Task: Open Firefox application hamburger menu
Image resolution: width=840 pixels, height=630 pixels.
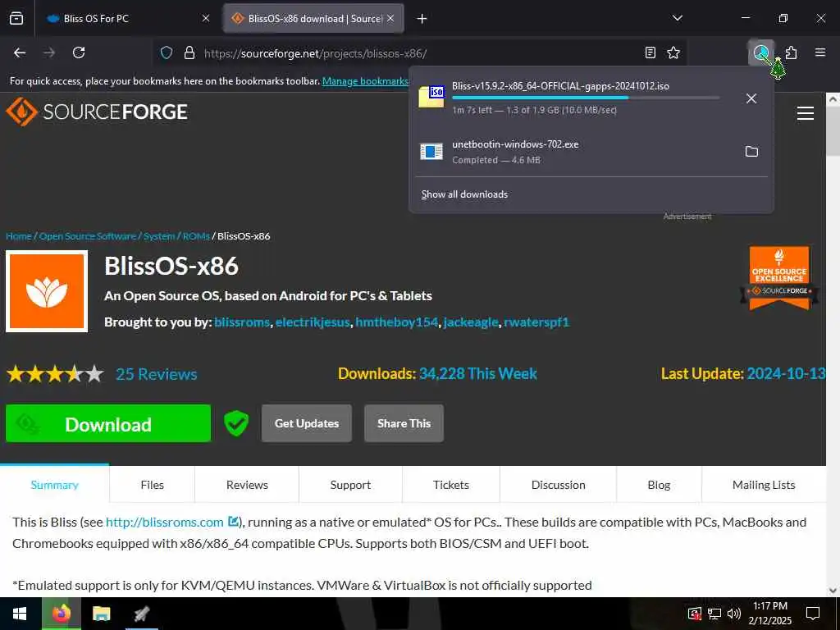Action: click(x=820, y=52)
